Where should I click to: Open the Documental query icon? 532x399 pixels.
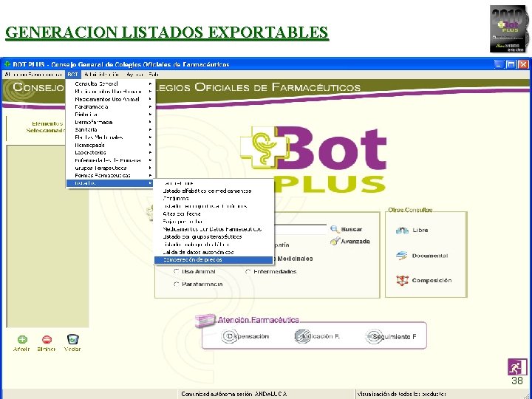402,256
